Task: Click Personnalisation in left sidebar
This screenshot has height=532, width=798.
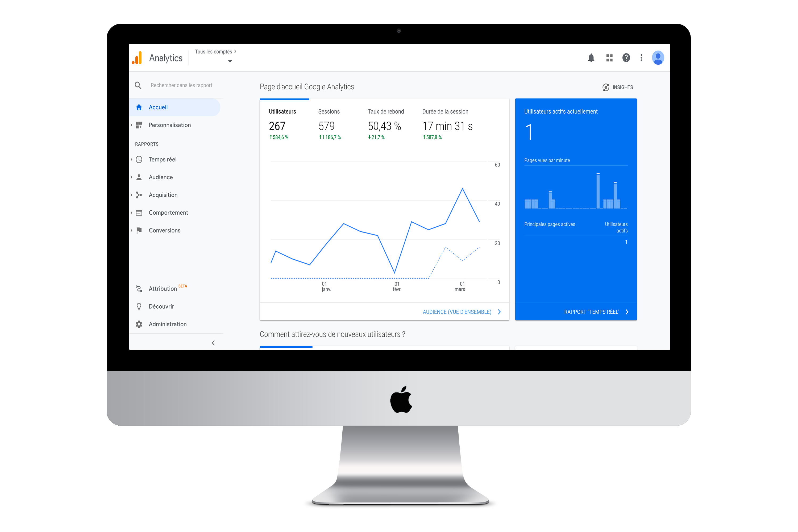Action: point(169,125)
